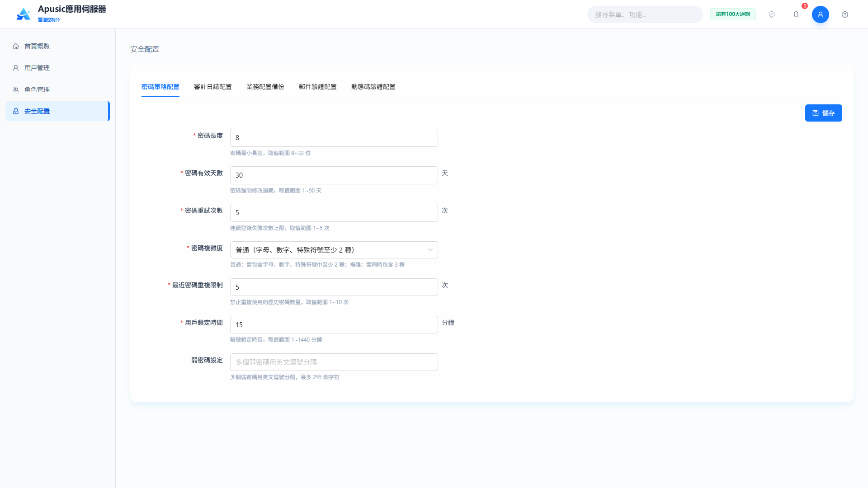The image size is (868, 488).
Task: Switch to the 密碼策略配置 tab
Action: click(x=160, y=87)
